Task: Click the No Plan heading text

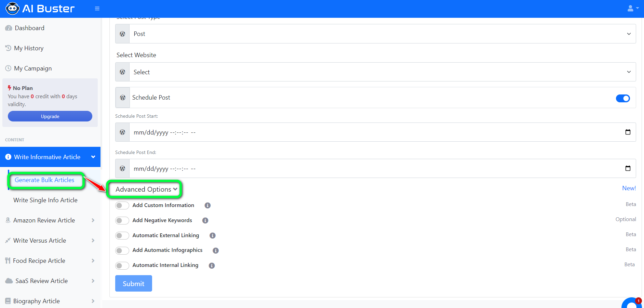Action: tap(23, 88)
